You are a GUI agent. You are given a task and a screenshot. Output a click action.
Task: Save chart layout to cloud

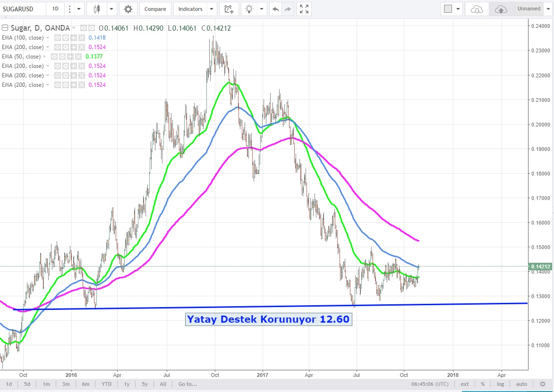tap(501, 9)
